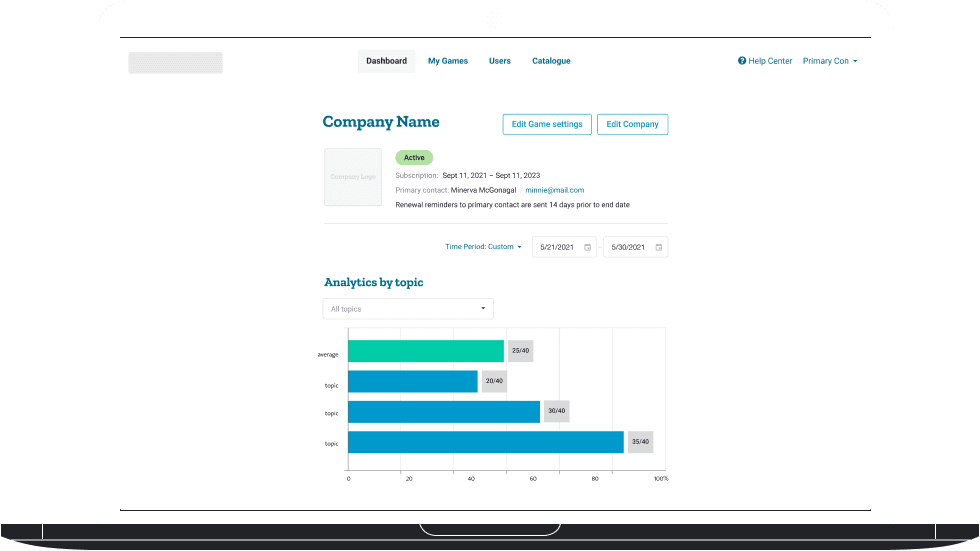Open calendar icon for the 5/30/2021 date

click(658, 247)
